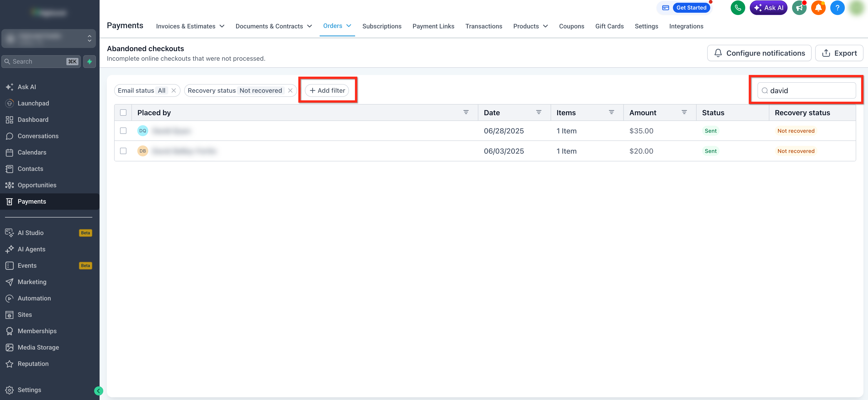Open Ask AI in the sidebar
Viewport: 868px width, 400px height.
[x=50, y=87]
